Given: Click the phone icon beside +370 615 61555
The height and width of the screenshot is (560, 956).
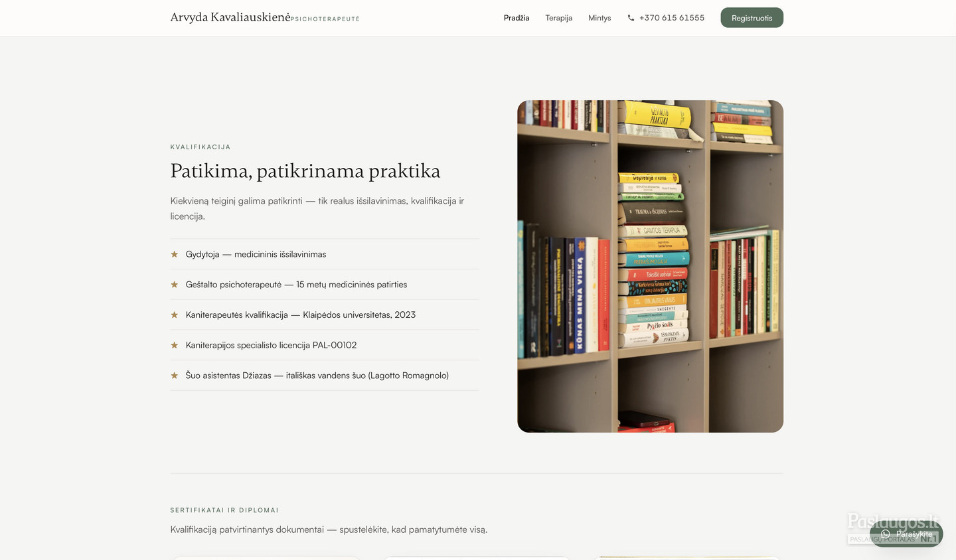Looking at the screenshot, I should click(631, 18).
